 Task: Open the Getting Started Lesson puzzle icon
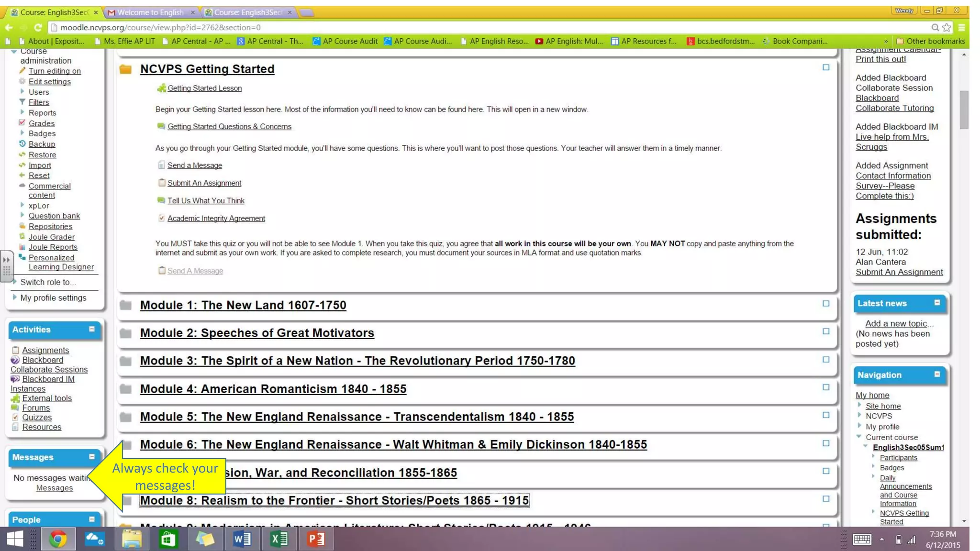coord(161,88)
